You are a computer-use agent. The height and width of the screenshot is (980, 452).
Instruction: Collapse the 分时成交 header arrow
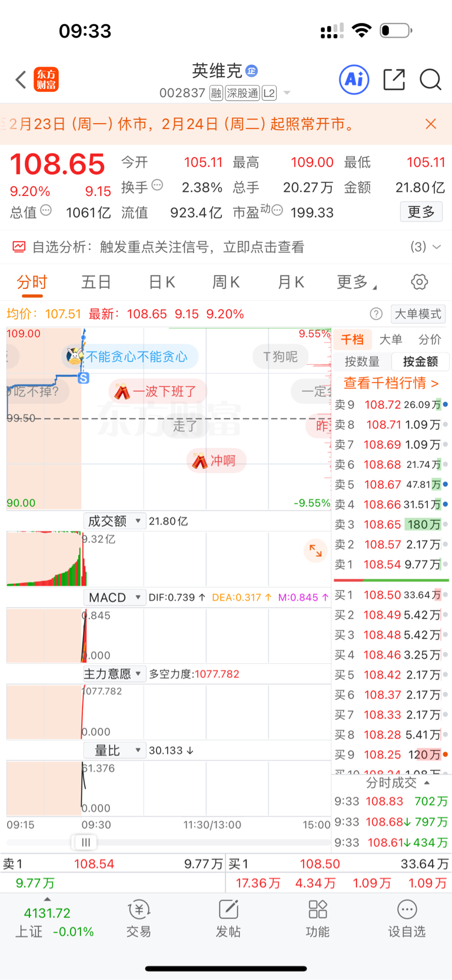[427, 783]
